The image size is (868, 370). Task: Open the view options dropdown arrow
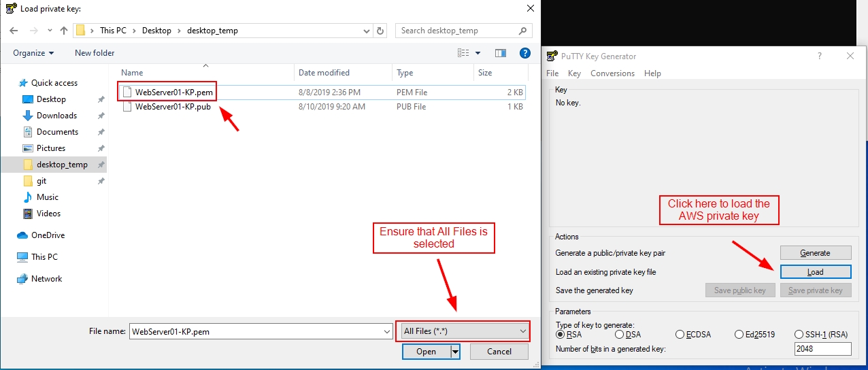(x=478, y=53)
